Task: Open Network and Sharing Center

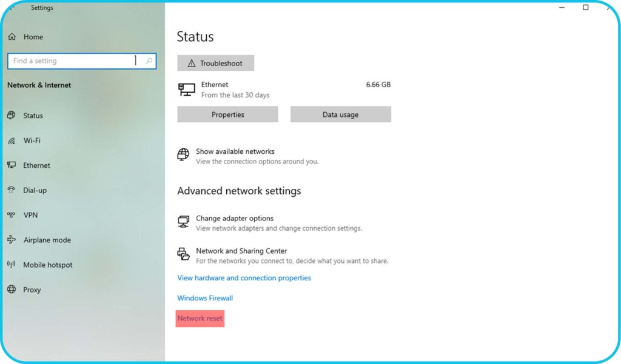Action: click(283, 256)
